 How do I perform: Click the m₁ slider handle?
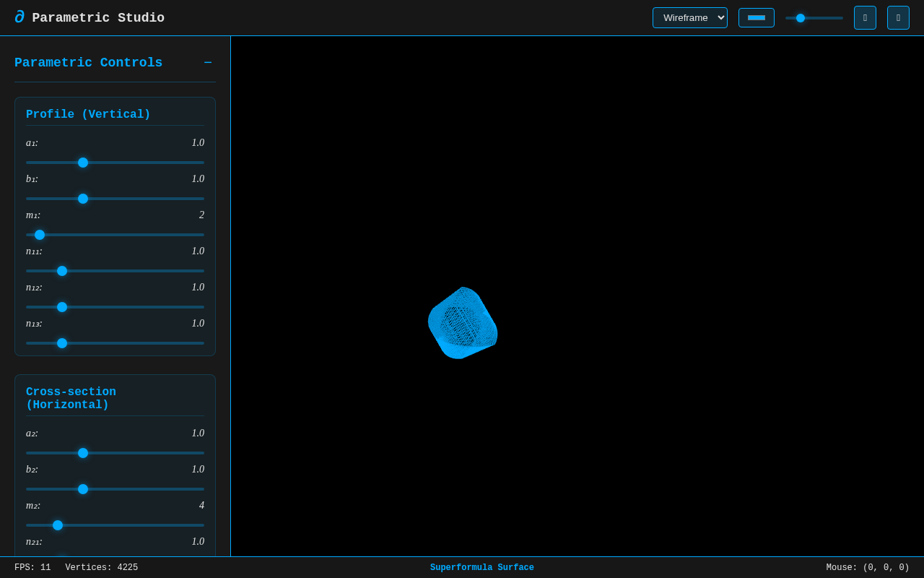pos(40,235)
